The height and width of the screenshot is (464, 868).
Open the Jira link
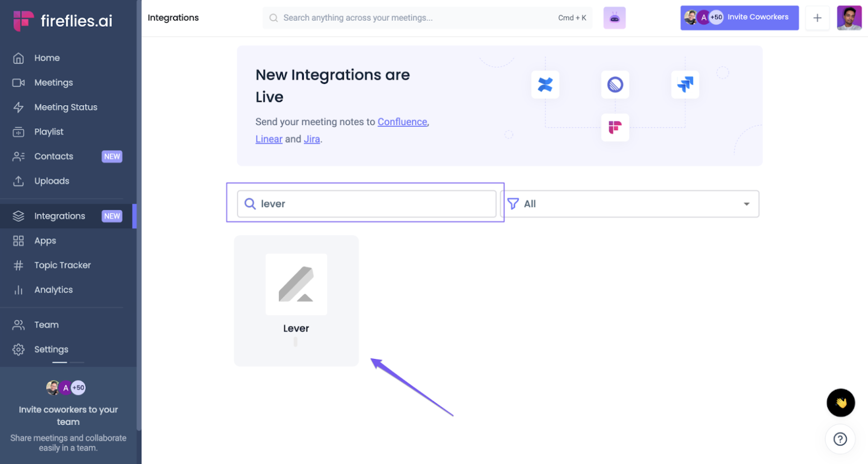pos(312,139)
